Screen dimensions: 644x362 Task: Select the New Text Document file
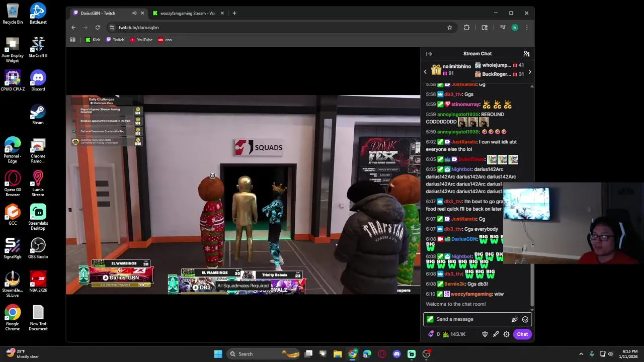click(38, 318)
